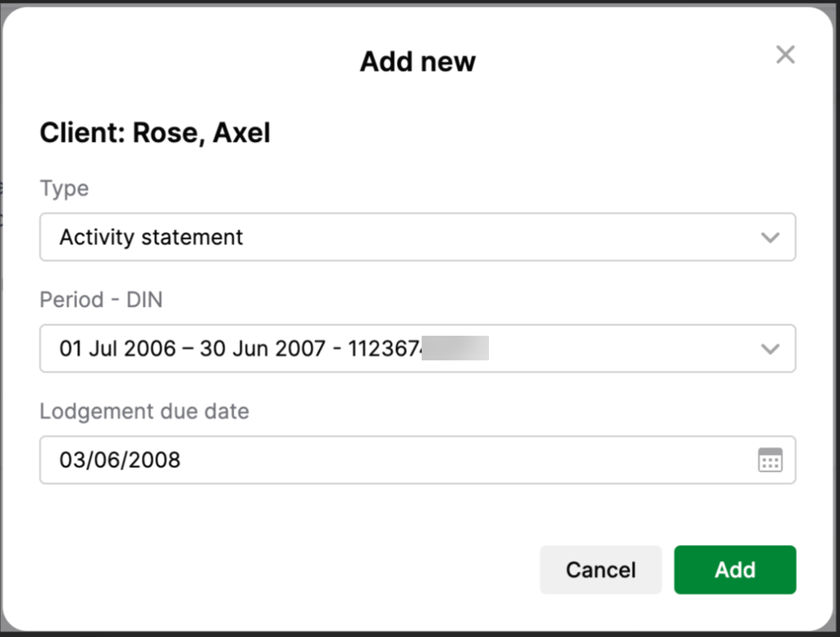Click the X at the top right corner

[785, 54]
